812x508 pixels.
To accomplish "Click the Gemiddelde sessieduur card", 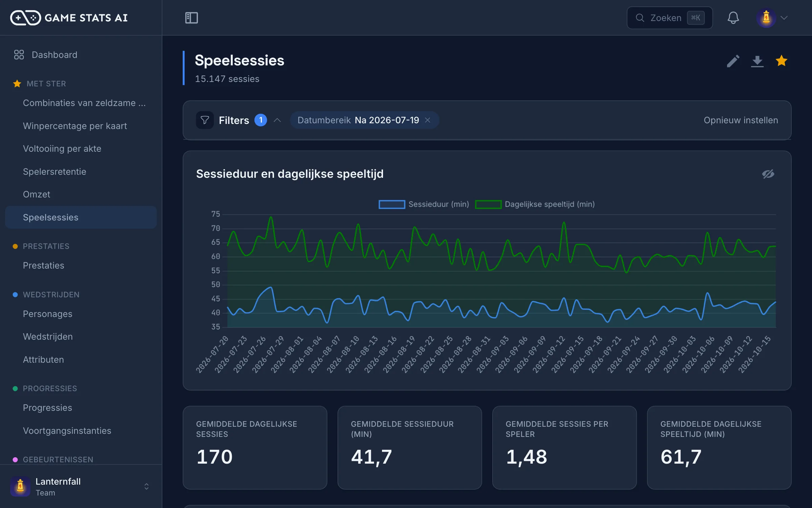I will point(409,448).
